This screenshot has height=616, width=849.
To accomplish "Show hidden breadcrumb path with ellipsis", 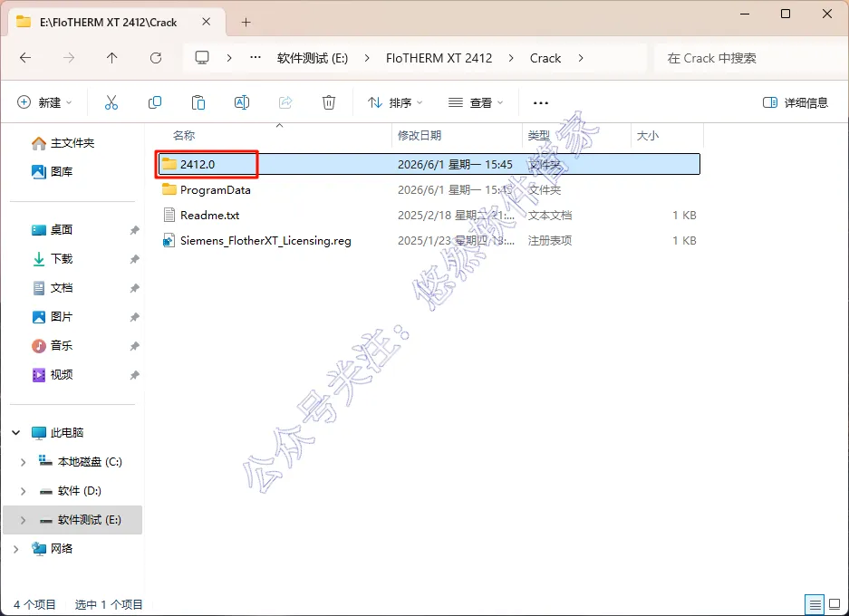I will (255, 57).
